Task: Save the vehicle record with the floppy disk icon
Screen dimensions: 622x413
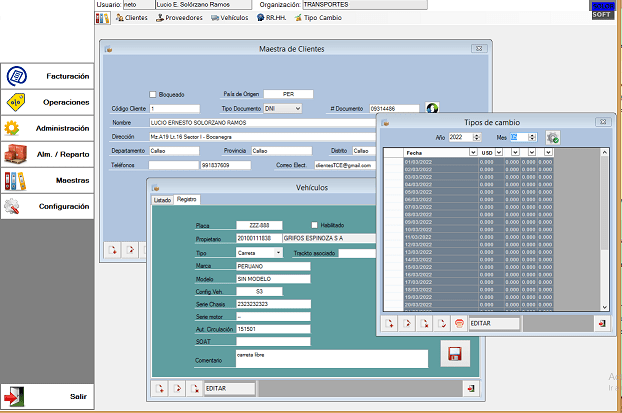Action: coord(454,355)
